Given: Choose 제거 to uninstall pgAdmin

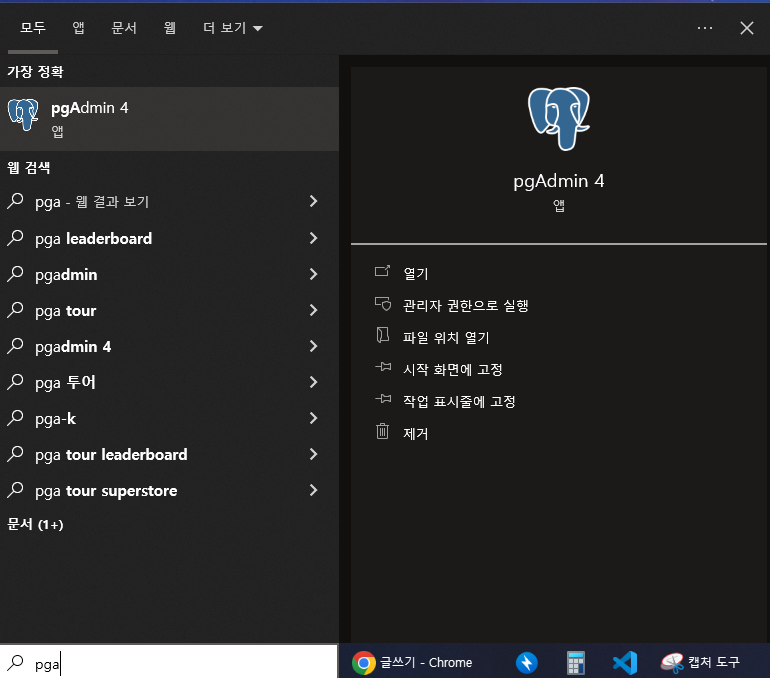Looking at the screenshot, I should [415, 434].
